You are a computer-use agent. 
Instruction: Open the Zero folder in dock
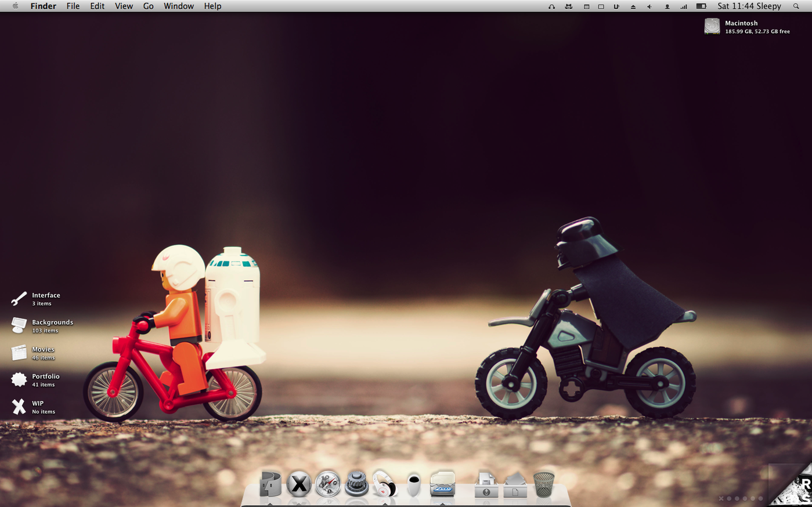[x=442, y=484]
